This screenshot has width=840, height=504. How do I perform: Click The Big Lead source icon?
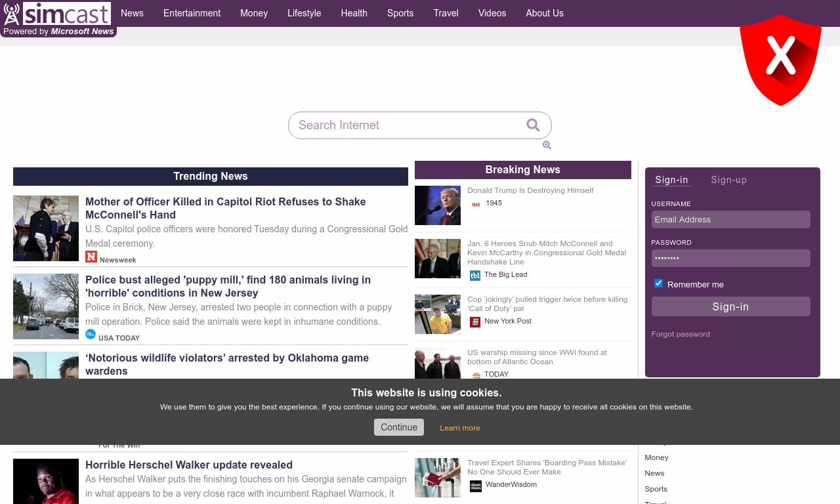[x=475, y=275]
